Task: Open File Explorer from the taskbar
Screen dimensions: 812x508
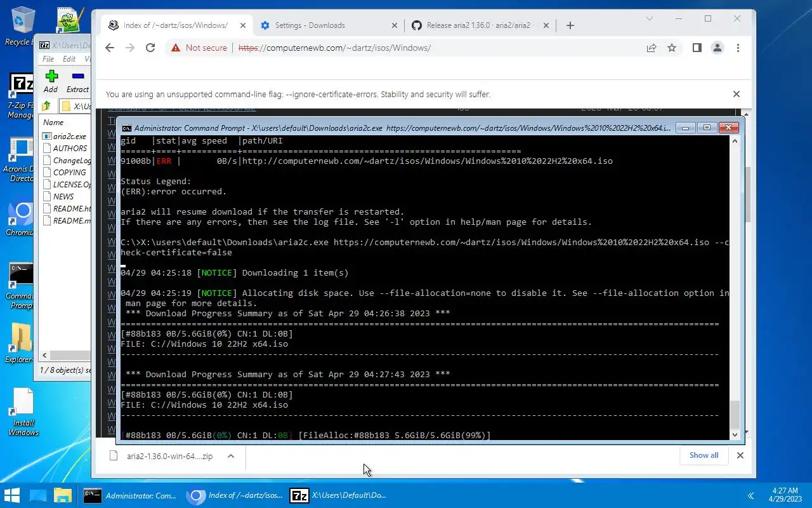Action: [63, 495]
